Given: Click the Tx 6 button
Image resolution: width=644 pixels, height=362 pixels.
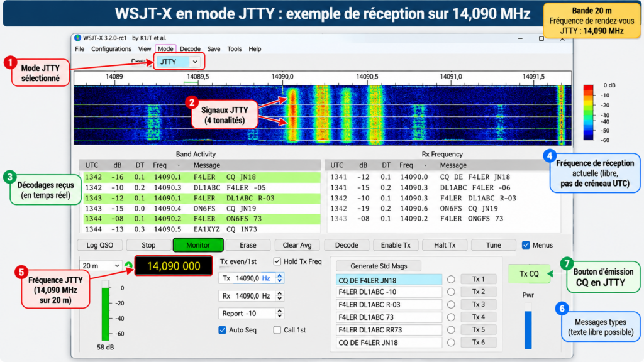Looking at the screenshot, I should click(478, 343).
